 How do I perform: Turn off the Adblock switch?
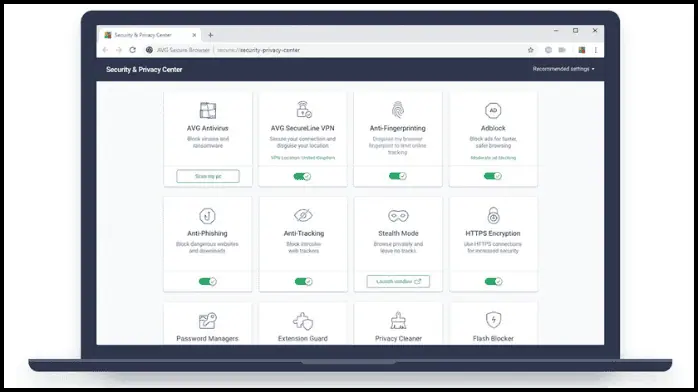[x=493, y=176]
